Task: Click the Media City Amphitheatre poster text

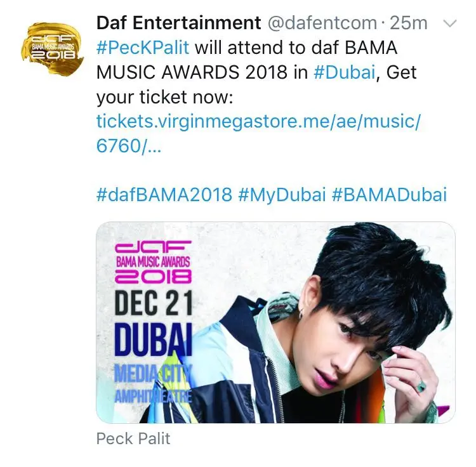Action: point(154,383)
